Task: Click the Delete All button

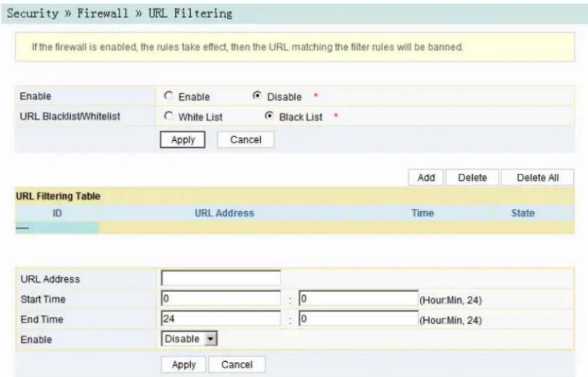Action: pyautogui.click(x=537, y=177)
